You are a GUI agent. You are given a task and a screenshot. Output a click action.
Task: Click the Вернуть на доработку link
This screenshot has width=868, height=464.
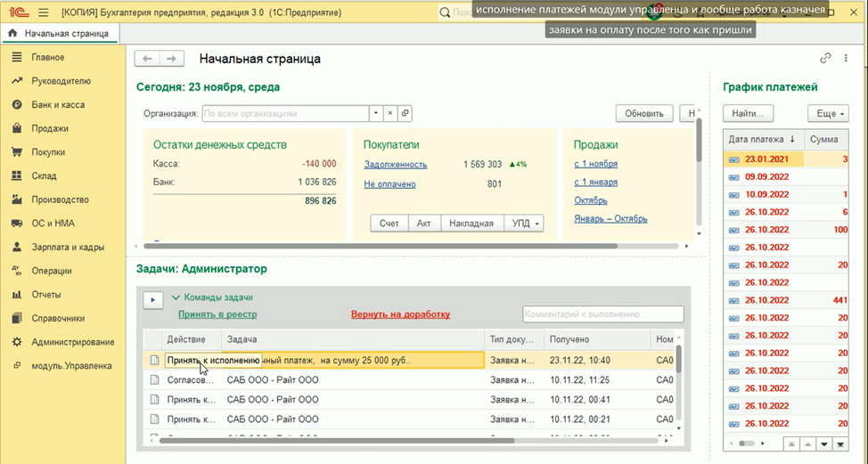tap(400, 314)
